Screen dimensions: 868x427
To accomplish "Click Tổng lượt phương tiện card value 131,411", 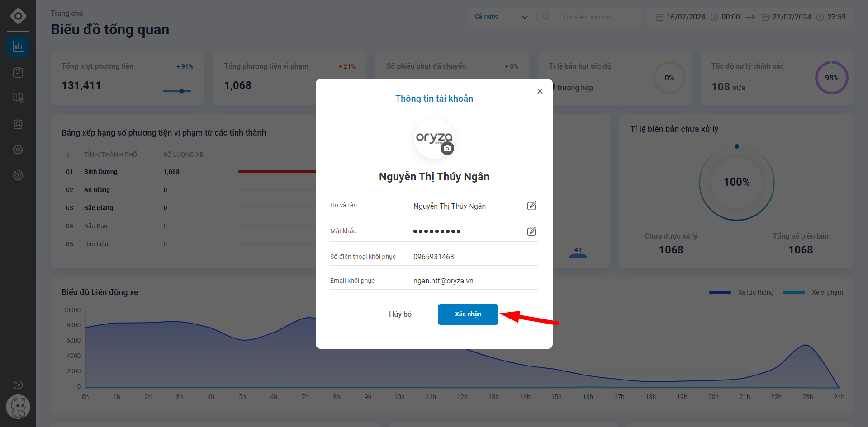I will pos(81,85).
